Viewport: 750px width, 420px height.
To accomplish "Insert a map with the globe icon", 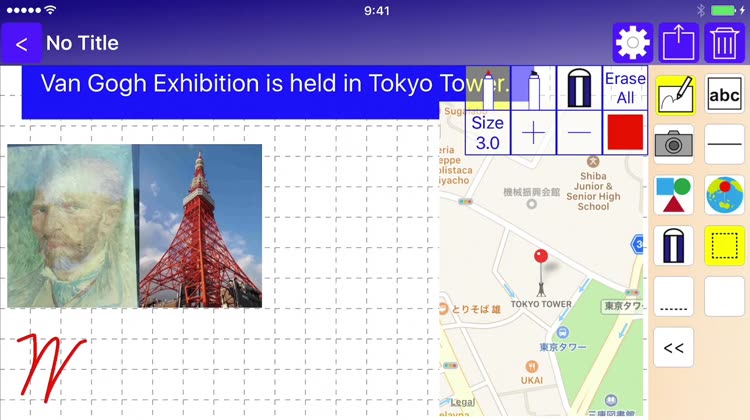I will tap(724, 195).
